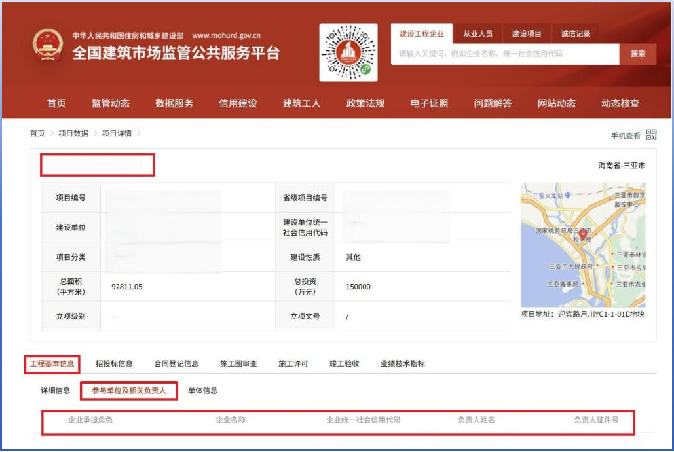Switch to 工程基本信息 tab
The image size is (674, 452).
(x=52, y=364)
